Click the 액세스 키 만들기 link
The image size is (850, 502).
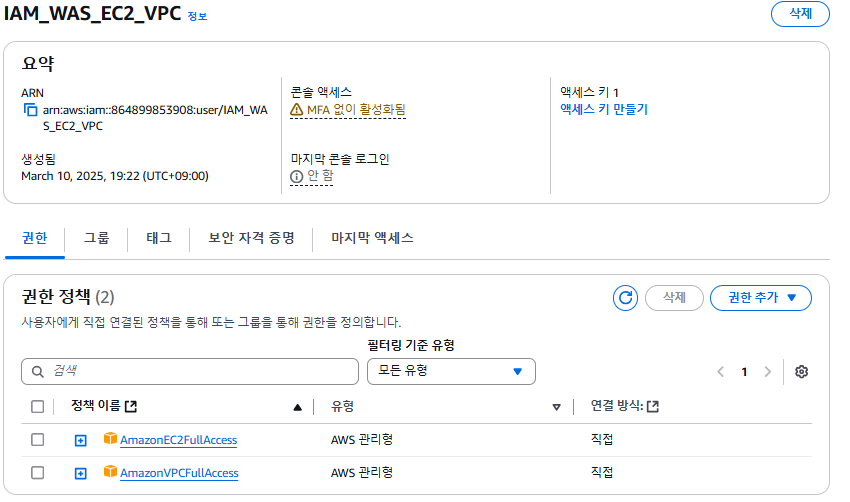(x=604, y=110)
